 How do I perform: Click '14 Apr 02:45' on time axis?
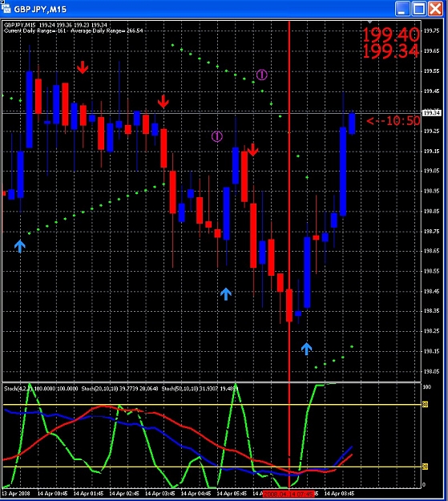(124, 493)
